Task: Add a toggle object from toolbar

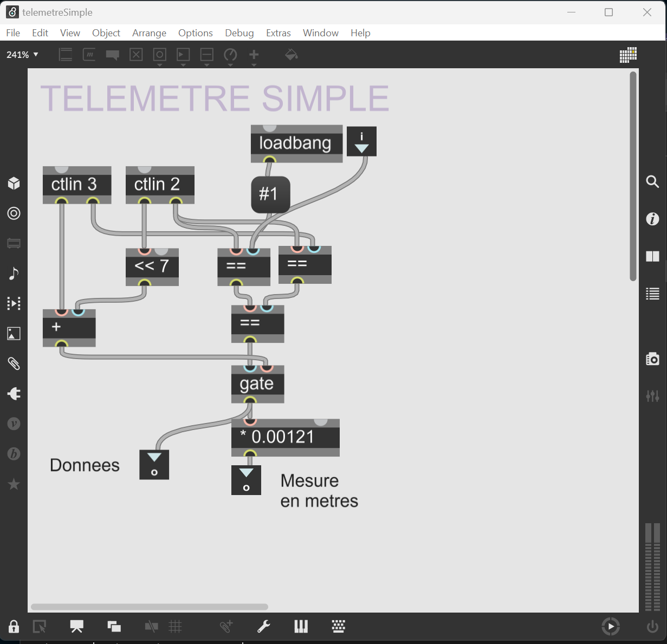Action: 136,55
